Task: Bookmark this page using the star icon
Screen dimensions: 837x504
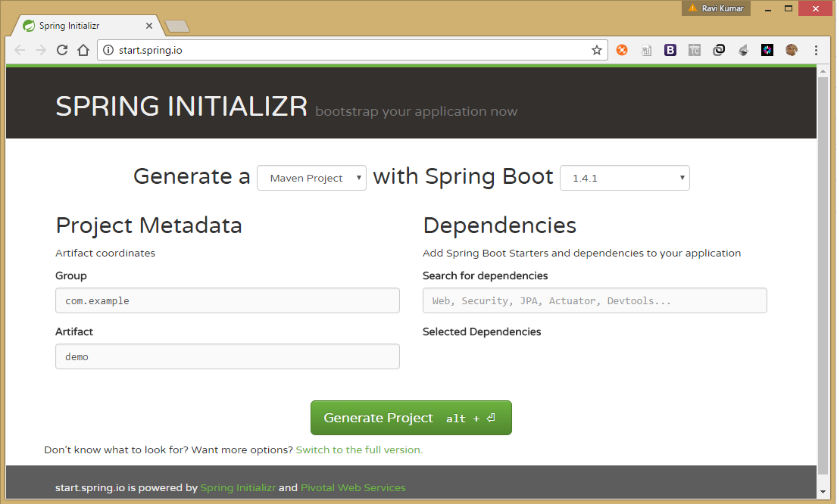Action: coord(597,50)
